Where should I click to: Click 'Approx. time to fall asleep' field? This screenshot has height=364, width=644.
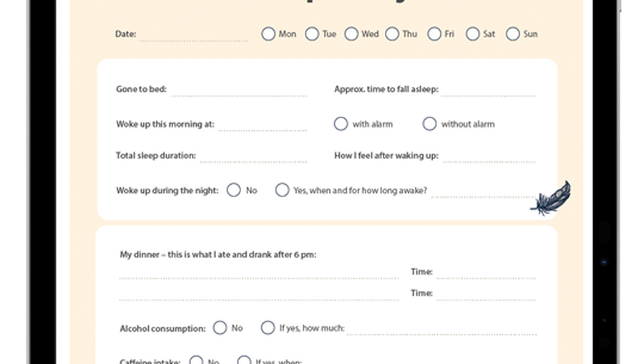(489, 90)
